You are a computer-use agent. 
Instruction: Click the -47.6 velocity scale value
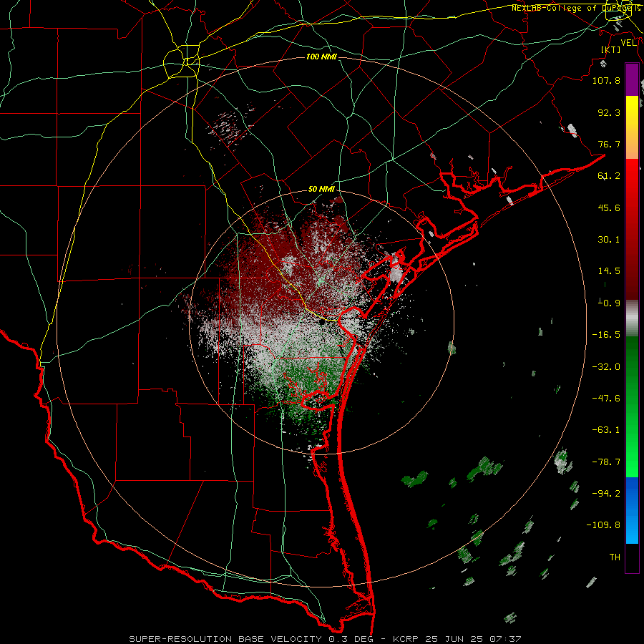click(x=606, y=399)
